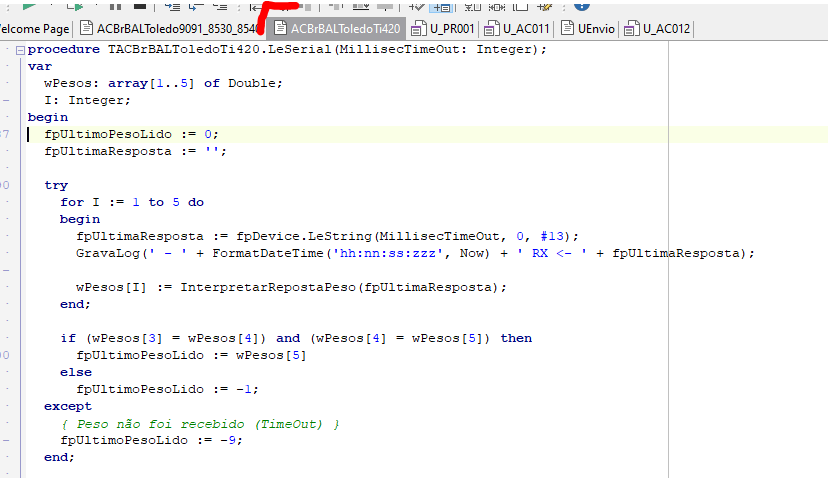Click the Trace Into toolbar icon

172,7
